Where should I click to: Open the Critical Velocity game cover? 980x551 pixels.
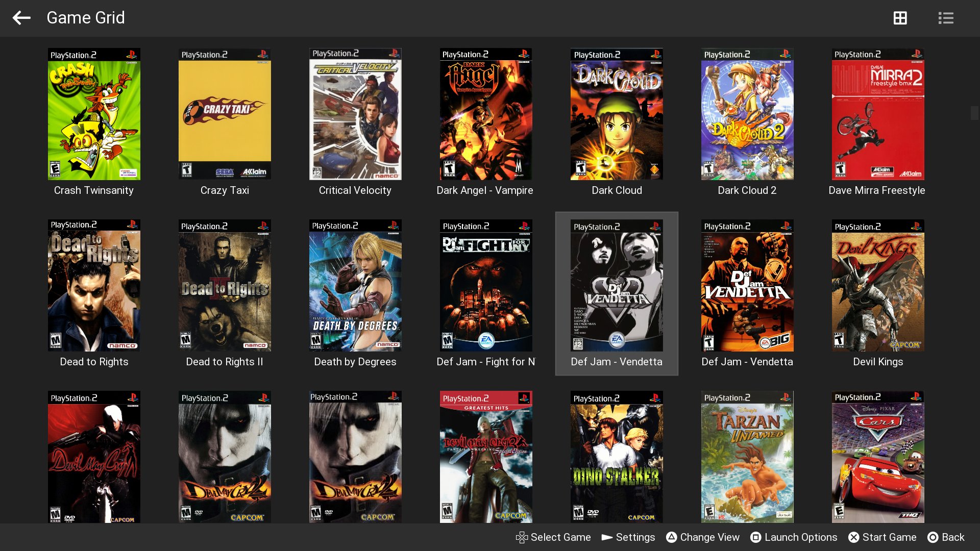pyautogui.click(x=355, y=114)
